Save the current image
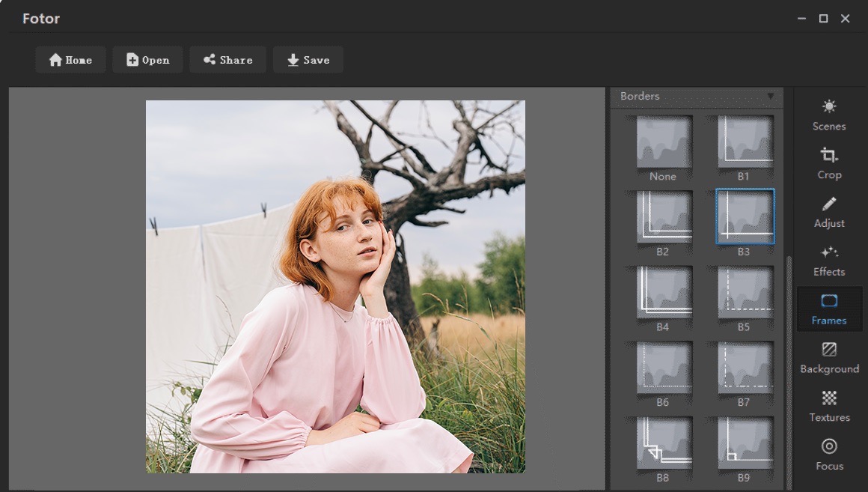 pyautogui.click(x=308, y=59)
